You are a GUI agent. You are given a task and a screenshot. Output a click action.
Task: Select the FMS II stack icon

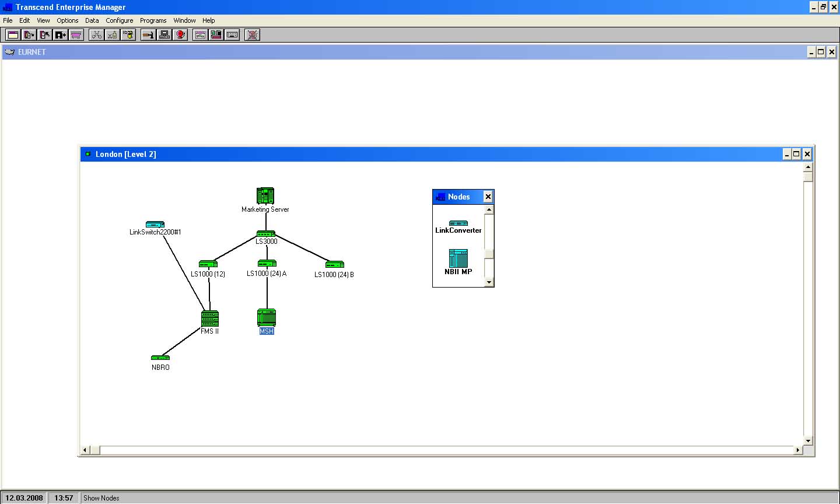(x=210, y=318)
